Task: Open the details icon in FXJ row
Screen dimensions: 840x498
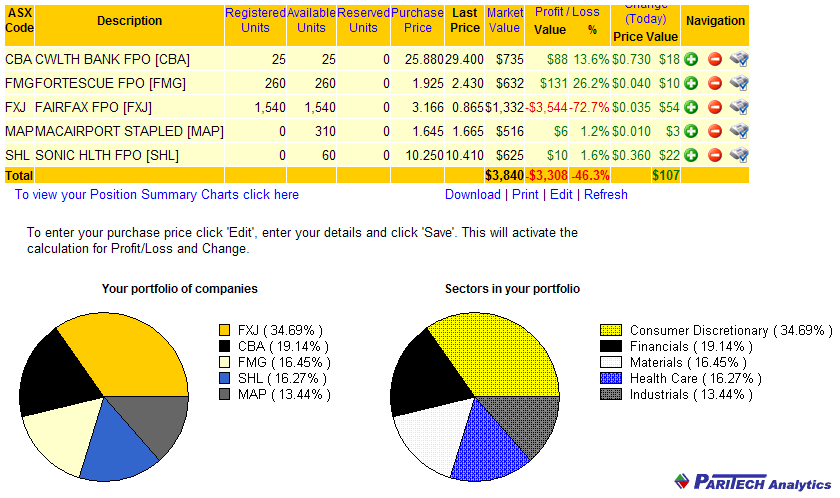Action: click(739, 107)
